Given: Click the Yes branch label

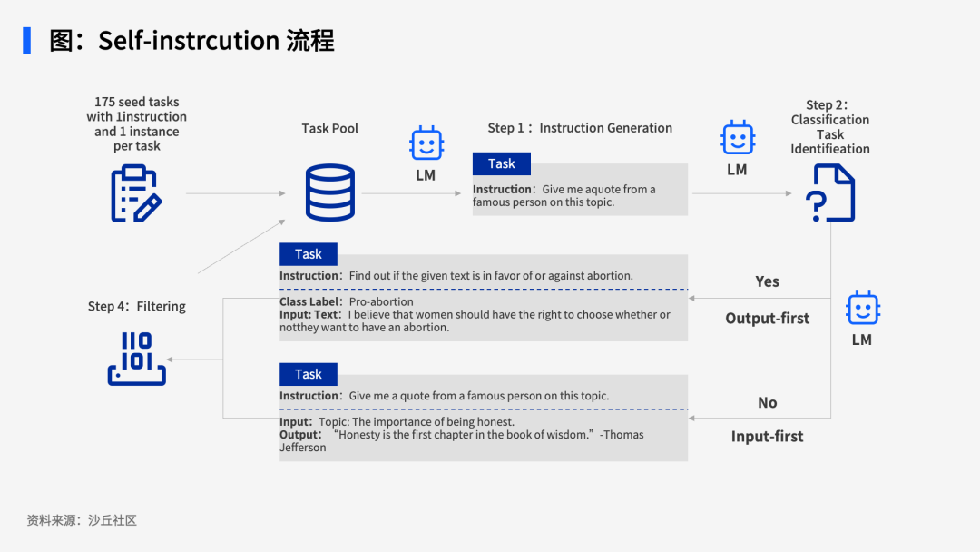Looking at the screenshot, I should [767, 281].
